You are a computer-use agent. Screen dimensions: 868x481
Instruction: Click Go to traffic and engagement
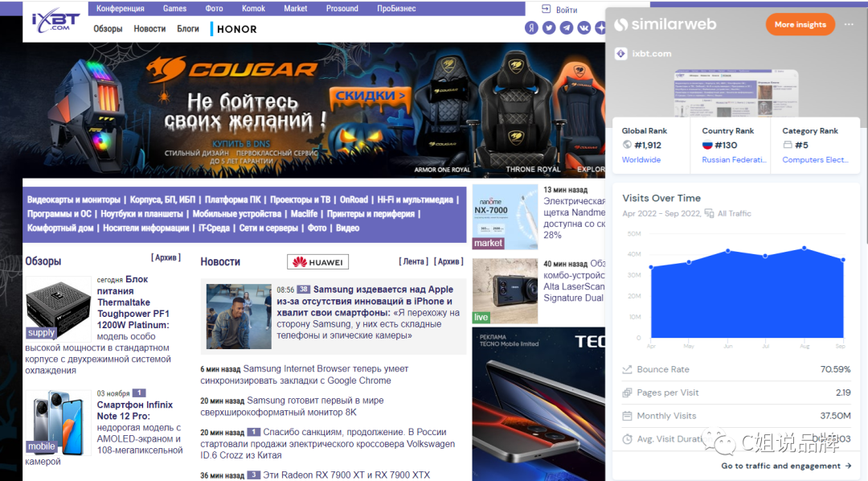786,466
